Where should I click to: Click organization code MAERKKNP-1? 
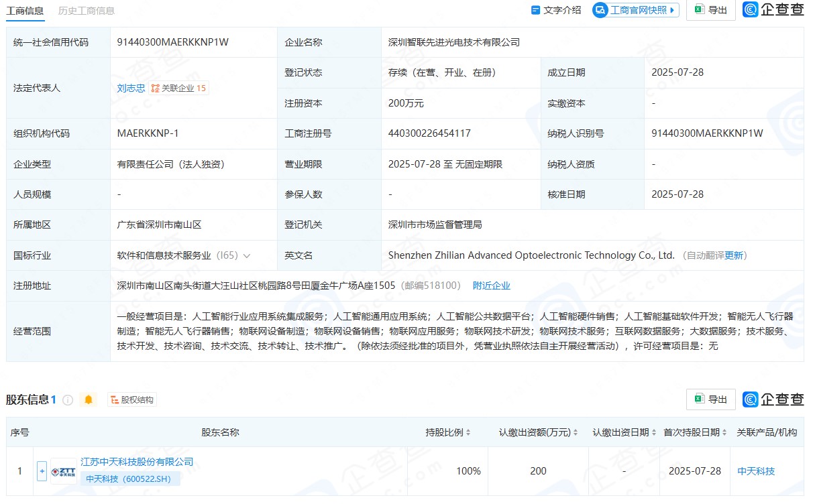coord(148,133)
